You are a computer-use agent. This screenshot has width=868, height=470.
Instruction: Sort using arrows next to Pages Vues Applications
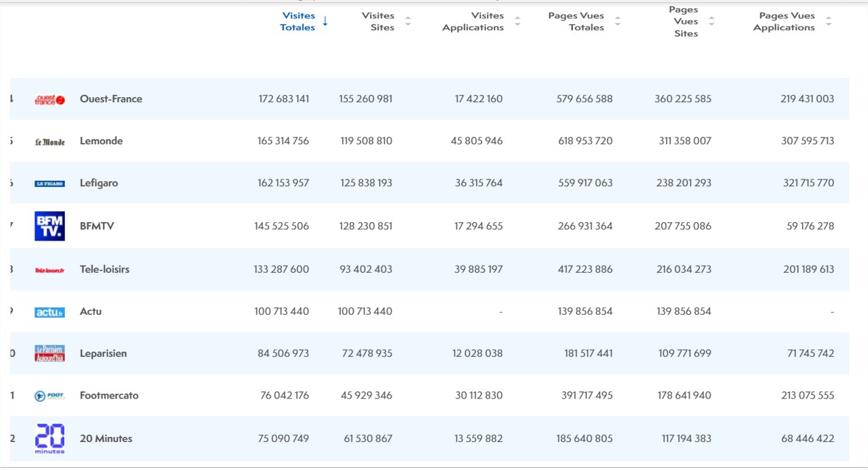coord(829,21)
